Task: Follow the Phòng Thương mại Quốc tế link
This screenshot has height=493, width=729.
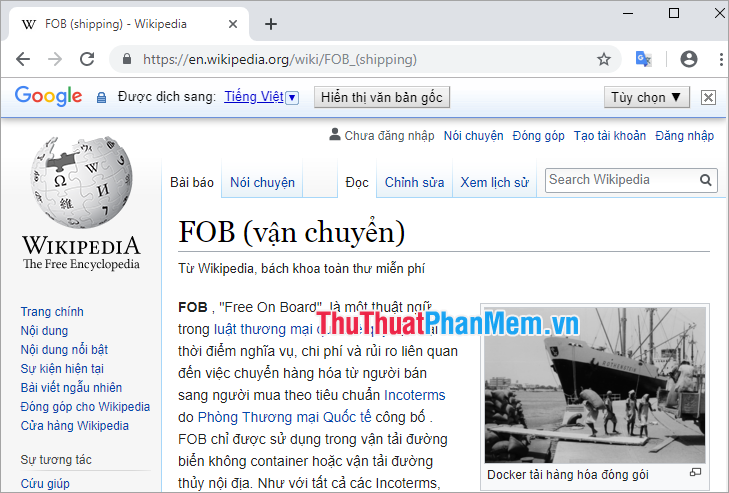Action: (x=285, y=417)
